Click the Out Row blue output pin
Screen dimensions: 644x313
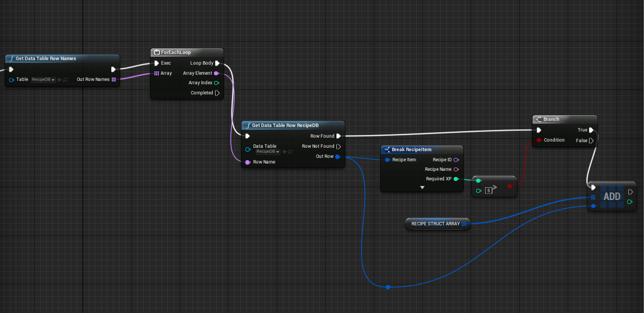point(337,157)
